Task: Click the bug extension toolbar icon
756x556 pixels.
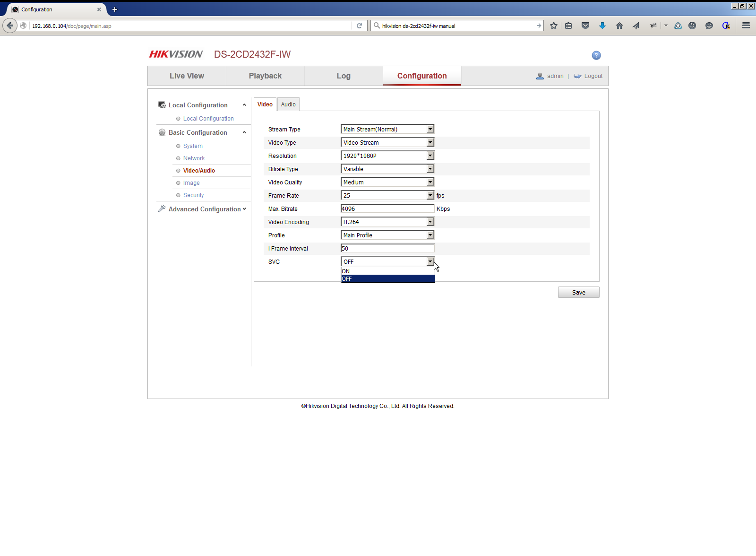Action: click(x=653, y=26)
